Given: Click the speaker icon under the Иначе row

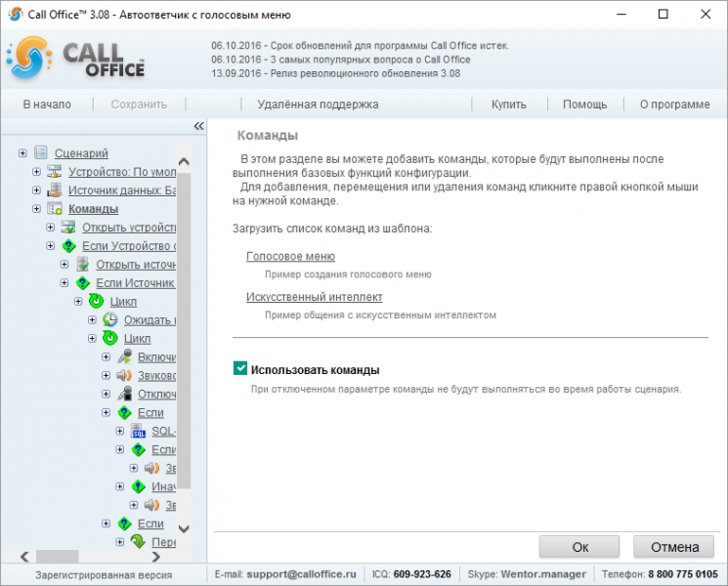Looking at the screenshot, I should pyautogui.click(x=151, y=505).
